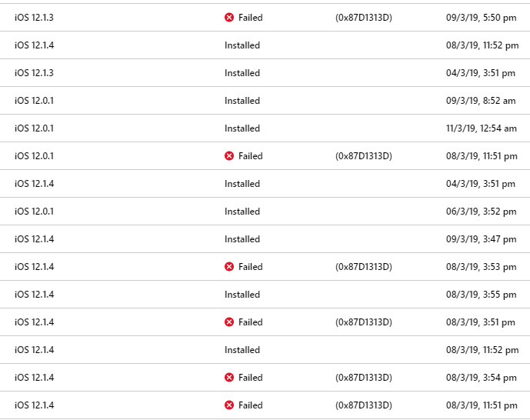Screen dimensions: 530x420
Task: Click the red X icon for 08/3/19 3:51 pm
Action: point(229,322)
